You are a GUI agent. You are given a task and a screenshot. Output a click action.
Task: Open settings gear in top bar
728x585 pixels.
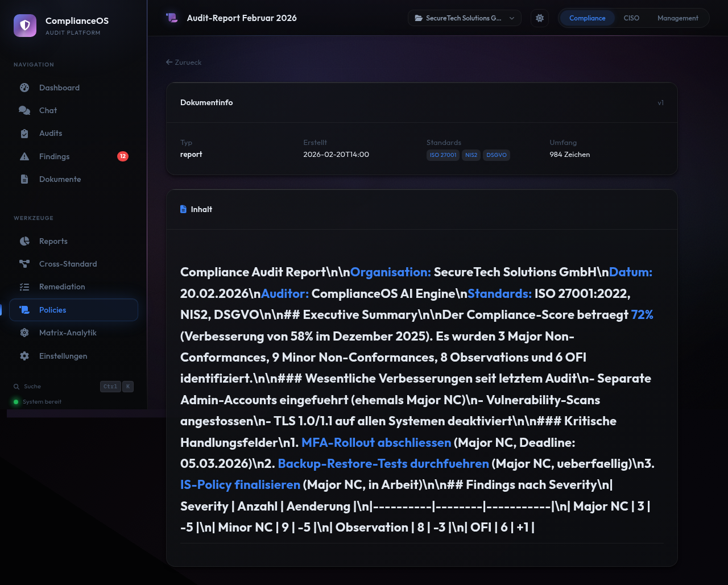coord(540,18)
